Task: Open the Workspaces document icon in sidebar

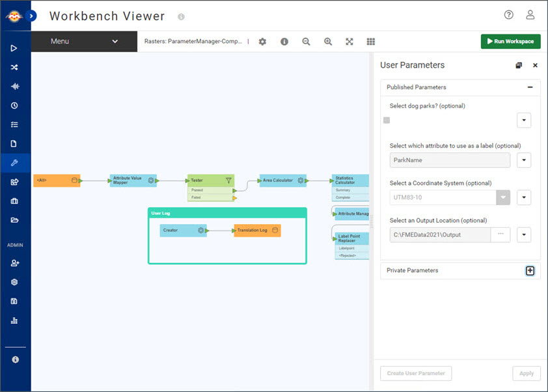Action: click(x=14, y=144)
